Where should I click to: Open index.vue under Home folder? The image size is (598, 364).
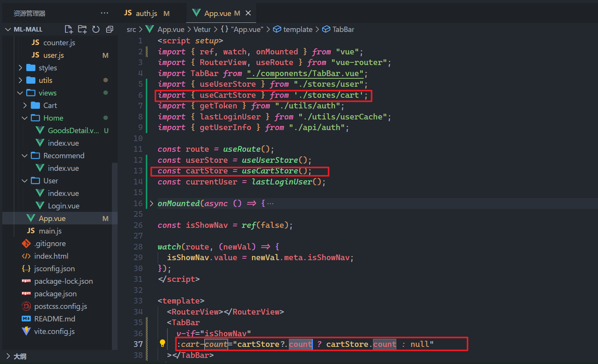tap(63, 143)
